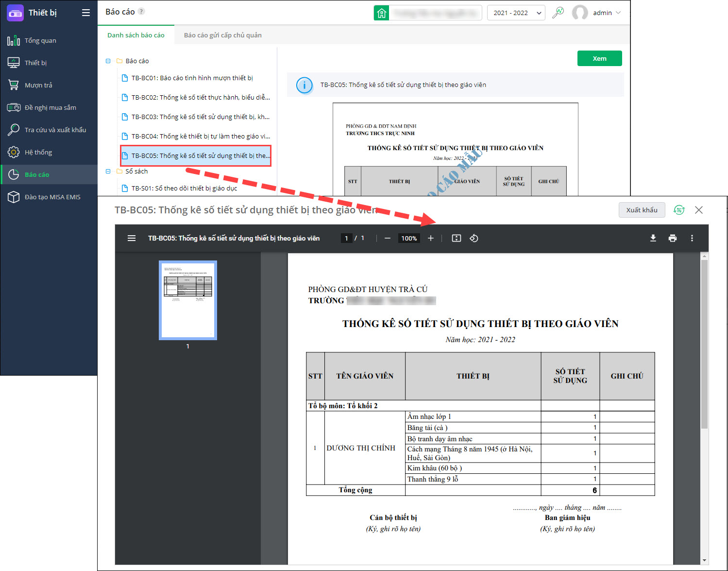The height and width of the screenshot is (571, 728).
Task: Click the green school home icon
Action: pos(381,13)
